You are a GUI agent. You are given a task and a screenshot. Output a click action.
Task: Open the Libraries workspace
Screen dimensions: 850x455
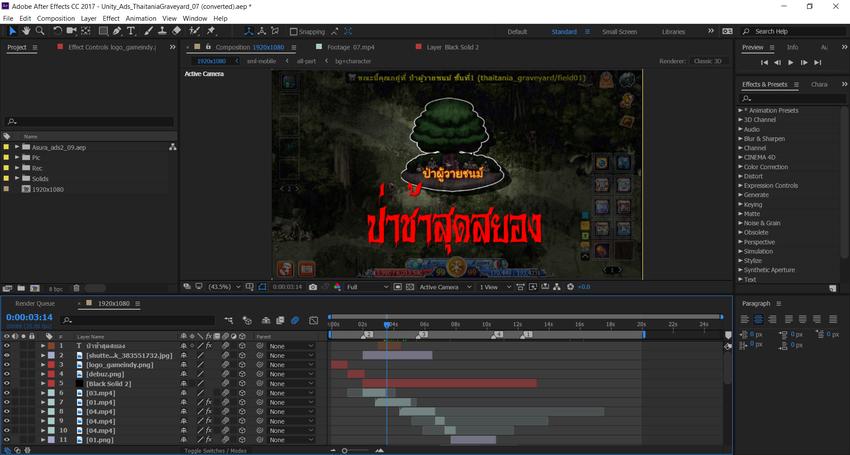point(673,31)
